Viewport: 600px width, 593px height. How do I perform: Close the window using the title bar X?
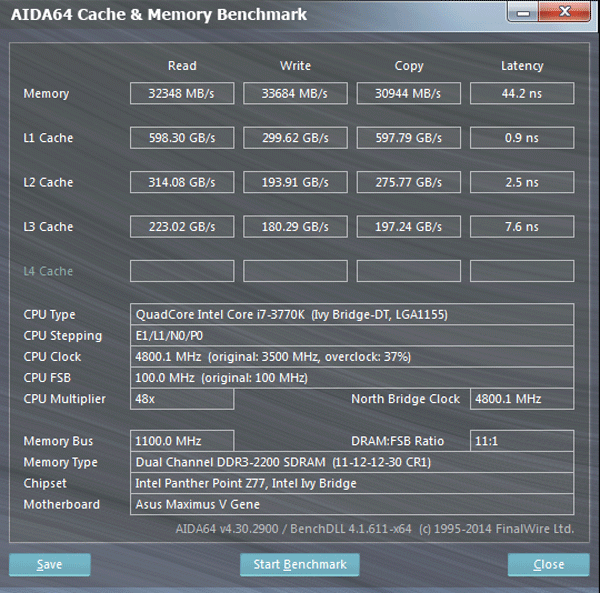[564, 12]
